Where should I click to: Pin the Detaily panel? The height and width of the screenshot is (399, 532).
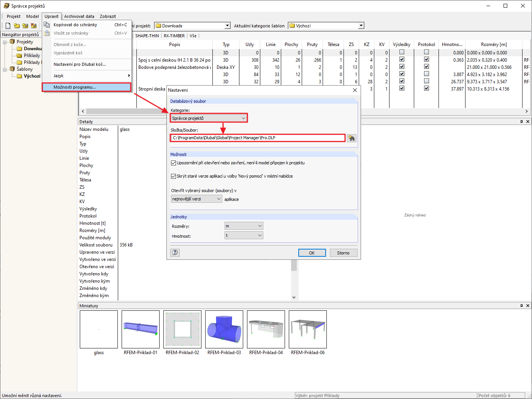click(521, 122)
